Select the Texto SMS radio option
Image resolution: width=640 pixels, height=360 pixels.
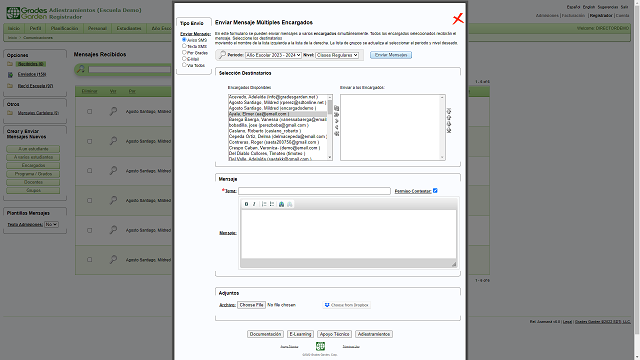pos(184,46)
